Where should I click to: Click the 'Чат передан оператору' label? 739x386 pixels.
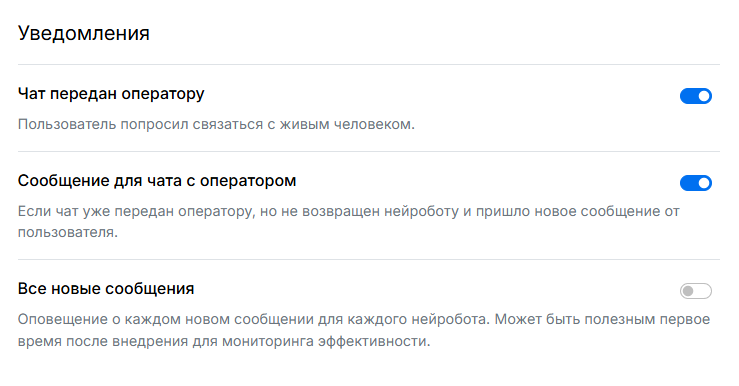(x=111, y=94)
